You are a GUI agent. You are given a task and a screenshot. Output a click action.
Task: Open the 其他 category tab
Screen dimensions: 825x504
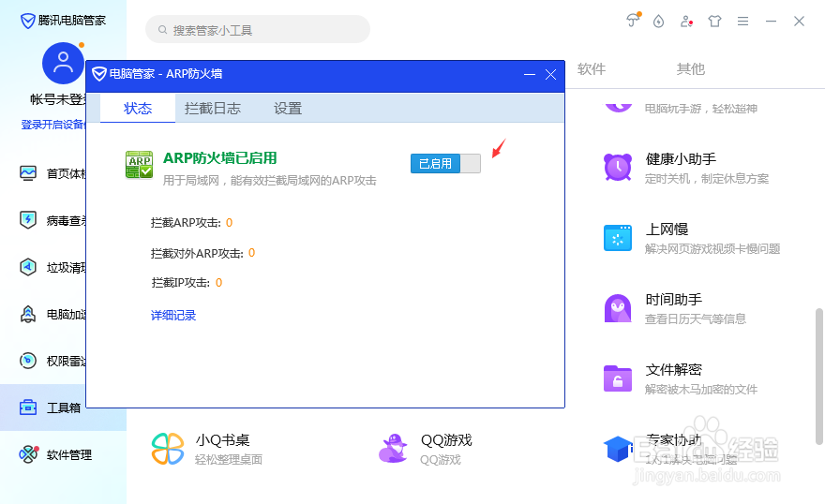pyautogui.click(x=690, y=68)
